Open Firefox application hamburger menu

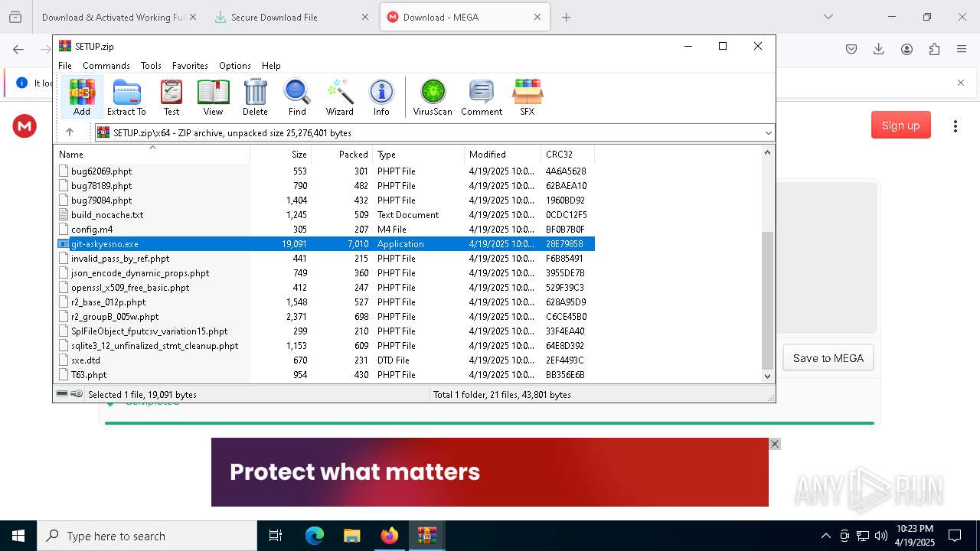pos(962,49)
